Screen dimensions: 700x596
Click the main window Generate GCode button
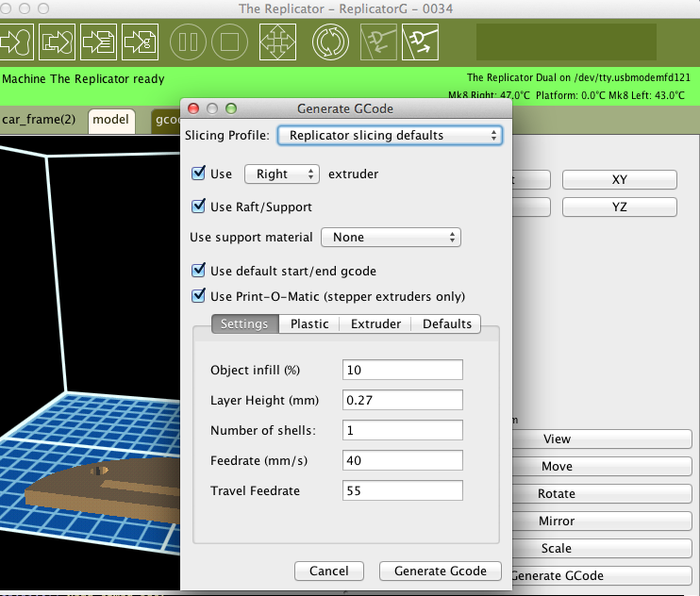click(602, 576)
